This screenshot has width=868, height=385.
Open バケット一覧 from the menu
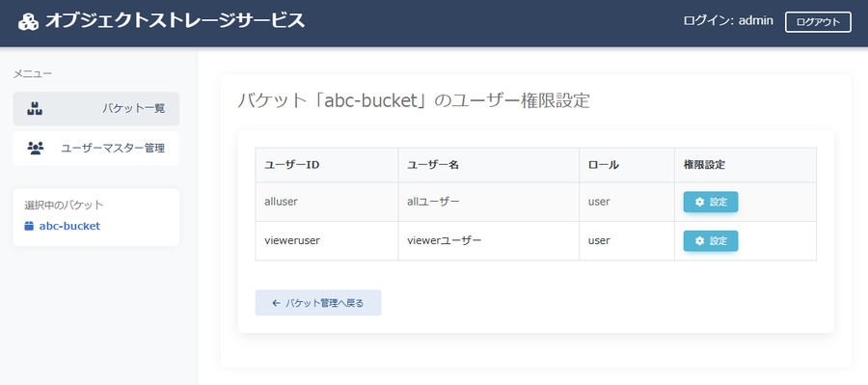click(96, 109)
